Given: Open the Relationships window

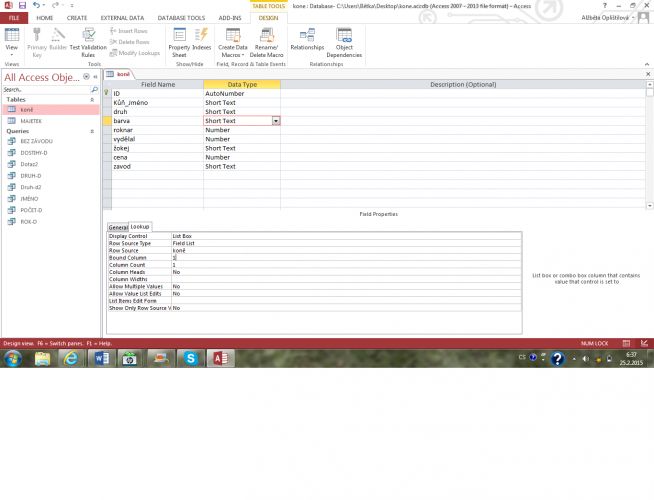Looking at the screenshot, I should 307,40.
